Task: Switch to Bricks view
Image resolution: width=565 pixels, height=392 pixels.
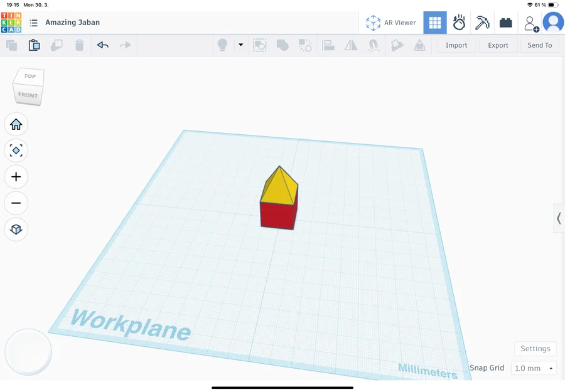Action: (x=506, y=23)
